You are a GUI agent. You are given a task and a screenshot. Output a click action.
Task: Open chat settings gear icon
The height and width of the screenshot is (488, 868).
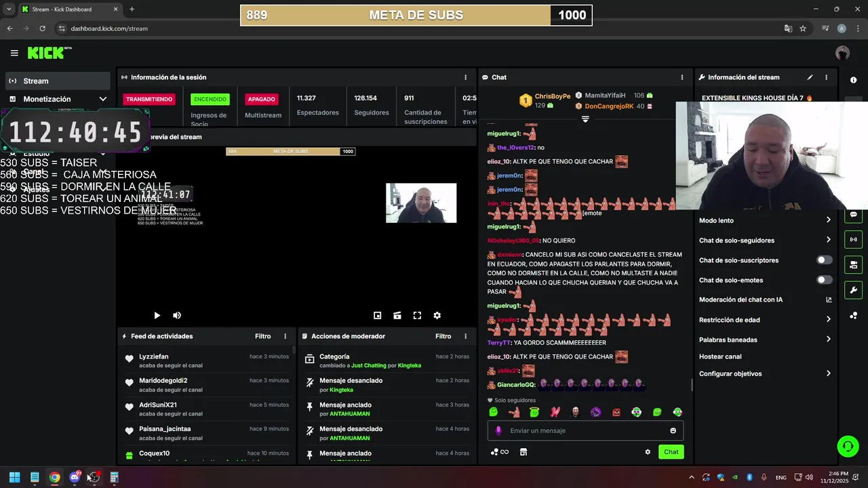click(x=648, y=452)
